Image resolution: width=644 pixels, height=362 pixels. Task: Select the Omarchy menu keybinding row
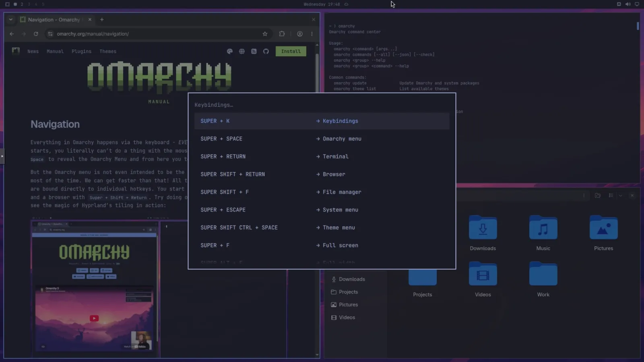(x=322, y=139)
